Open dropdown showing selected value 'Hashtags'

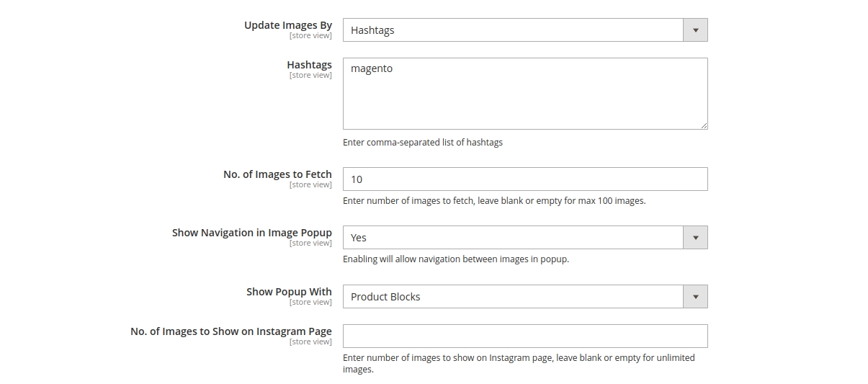tap(513, 30)
